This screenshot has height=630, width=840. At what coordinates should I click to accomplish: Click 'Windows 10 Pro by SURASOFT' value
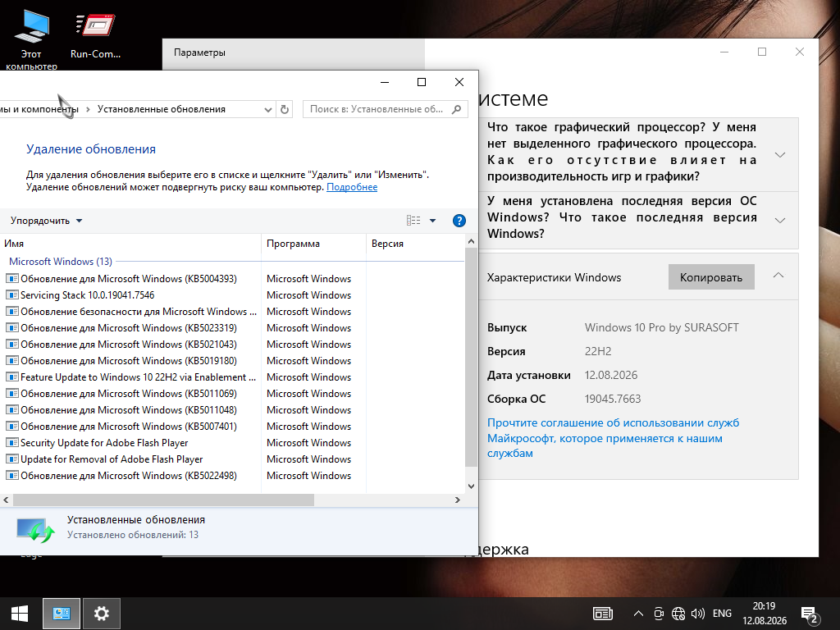click(662, 327)
